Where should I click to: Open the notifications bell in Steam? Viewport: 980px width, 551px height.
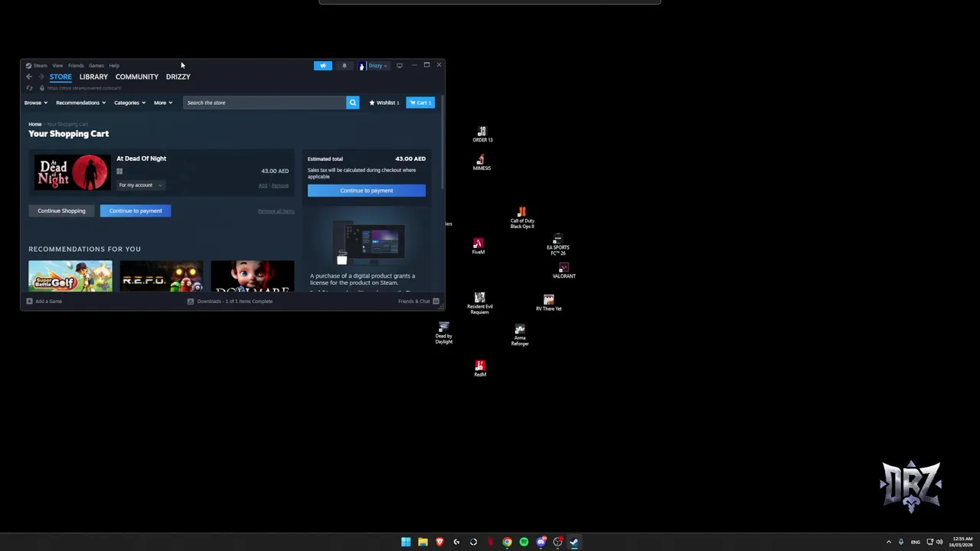[x=345, y=66]
